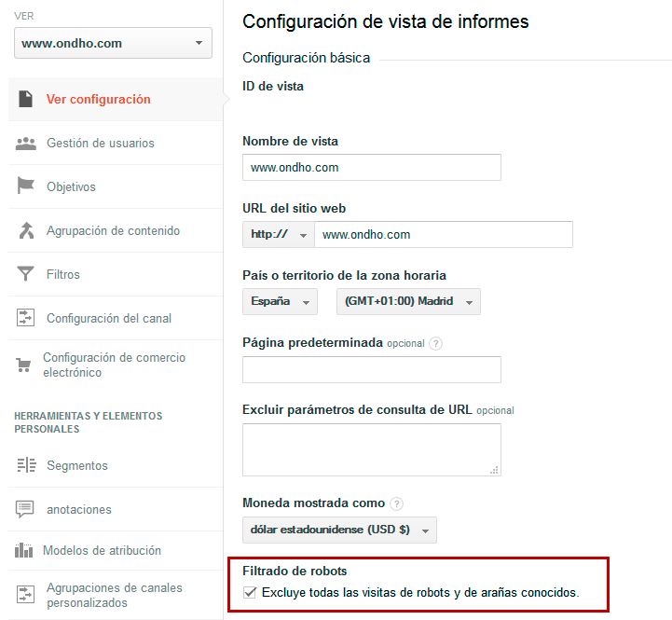Open Filtros menu item
This screenshot has height=620, width=672.
click(x=116, y=274)
